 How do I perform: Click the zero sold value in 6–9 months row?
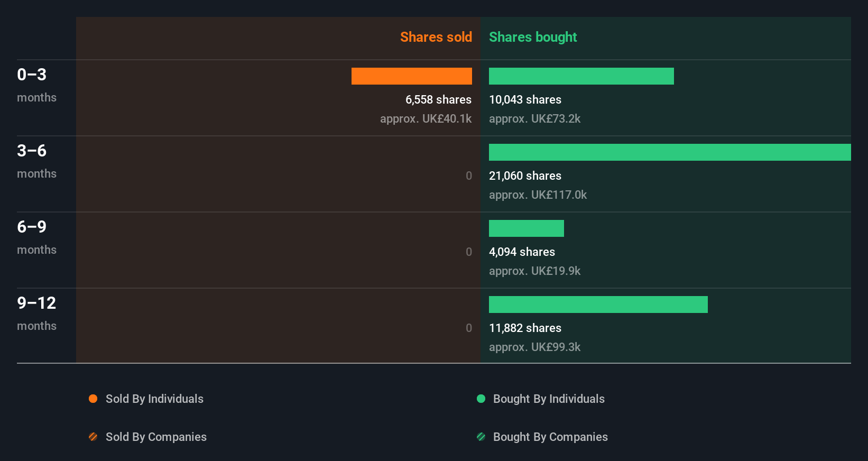point(469,252)
